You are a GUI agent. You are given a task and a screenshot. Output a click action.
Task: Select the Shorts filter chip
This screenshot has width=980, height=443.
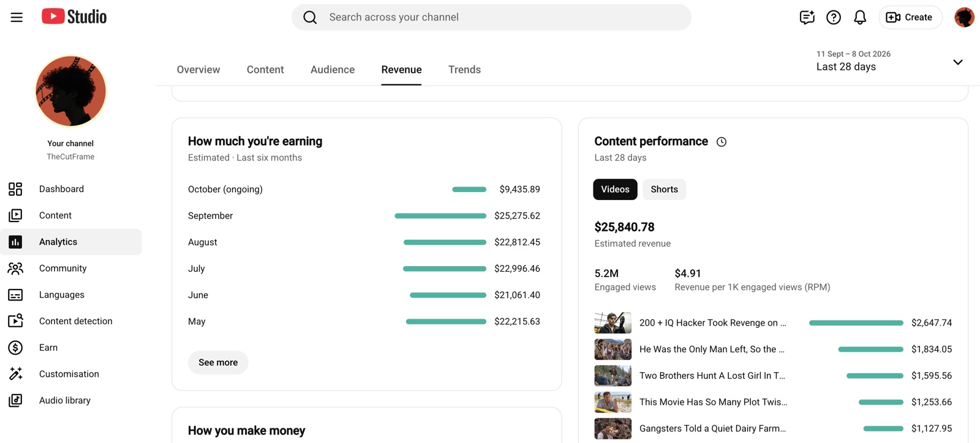click(x=664, y=190)
